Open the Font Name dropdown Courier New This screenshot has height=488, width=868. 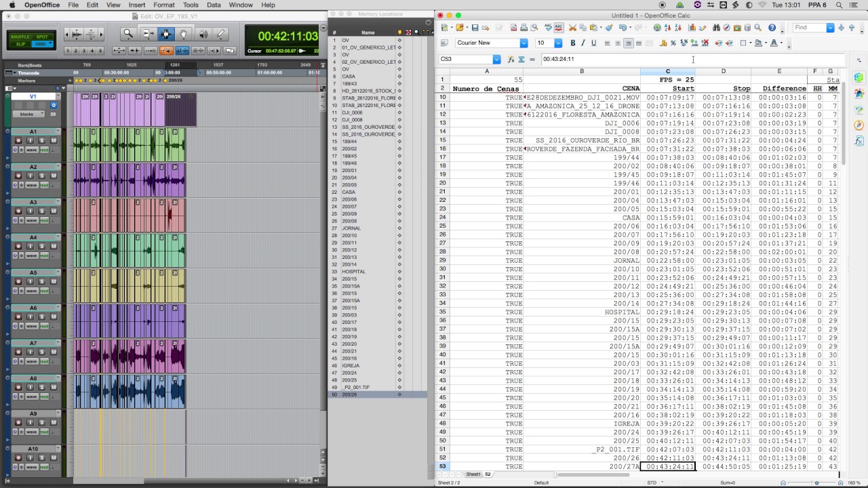click(x=524, y=43)
